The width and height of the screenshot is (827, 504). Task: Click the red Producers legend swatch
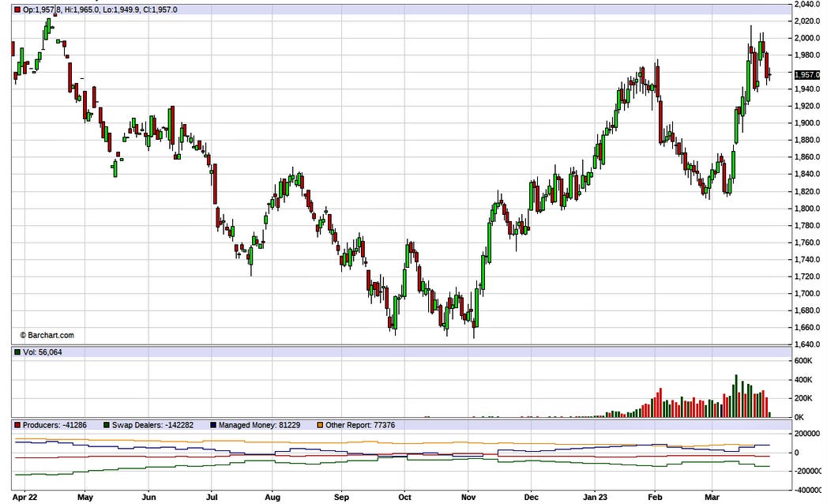(17, 425)
